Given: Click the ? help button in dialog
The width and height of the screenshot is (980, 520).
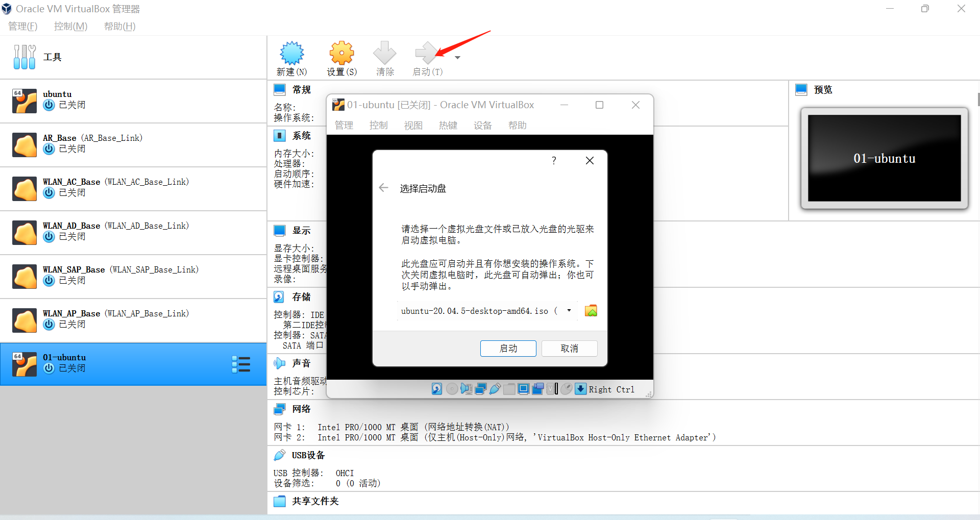Looking at the screenshot, I should [554, 160].
